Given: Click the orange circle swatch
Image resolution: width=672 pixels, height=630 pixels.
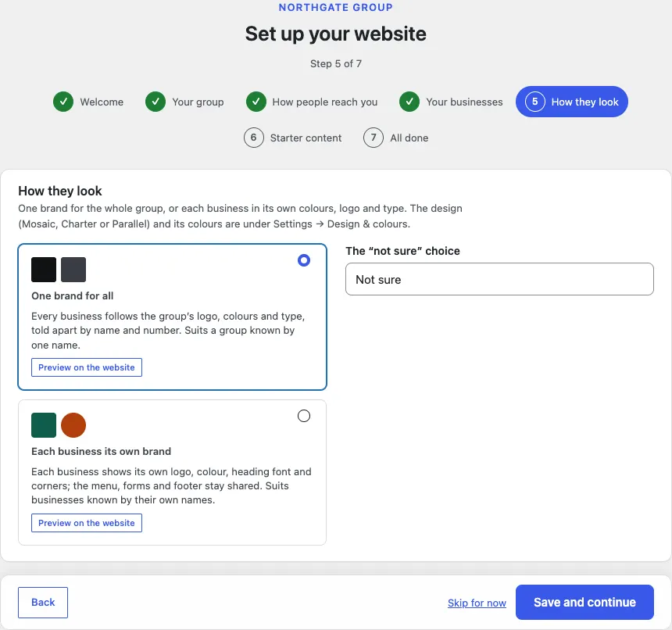Looking at the screenshot, I should tap(73, 425).
